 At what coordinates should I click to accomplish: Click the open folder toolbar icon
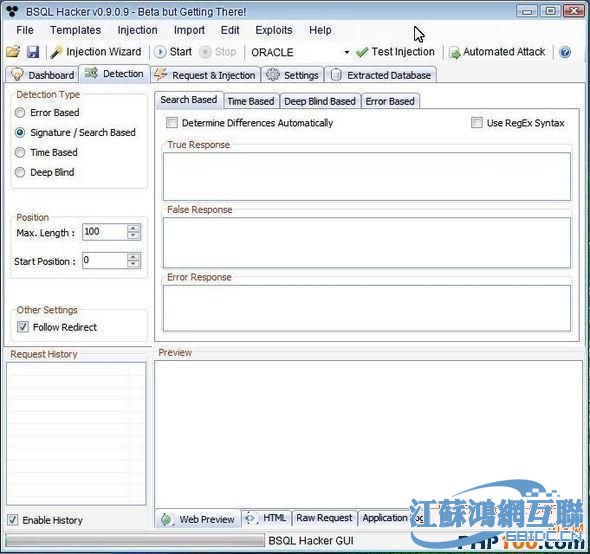click(x=13, y=52)
